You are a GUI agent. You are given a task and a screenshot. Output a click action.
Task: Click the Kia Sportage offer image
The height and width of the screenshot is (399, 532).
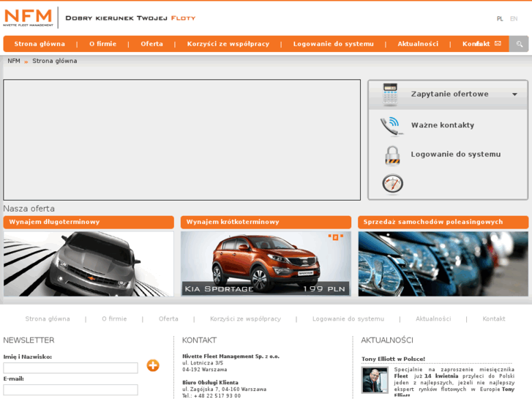tap(266, 264)
